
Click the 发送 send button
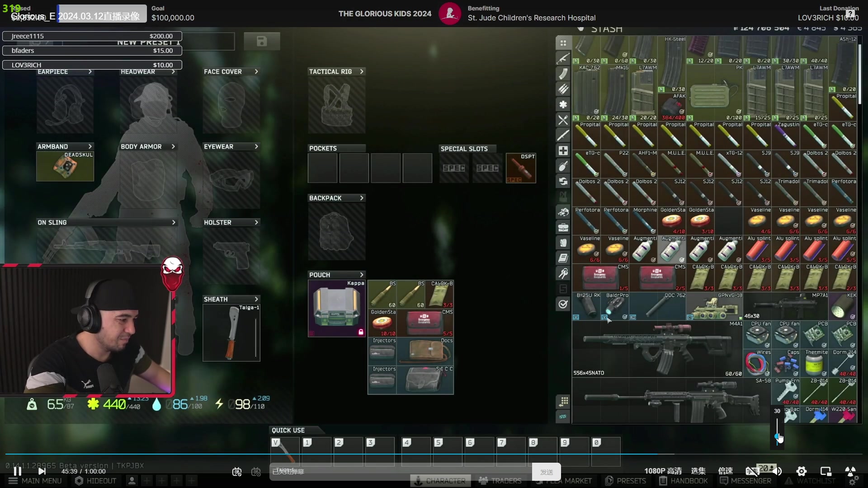tap(547, 472)
